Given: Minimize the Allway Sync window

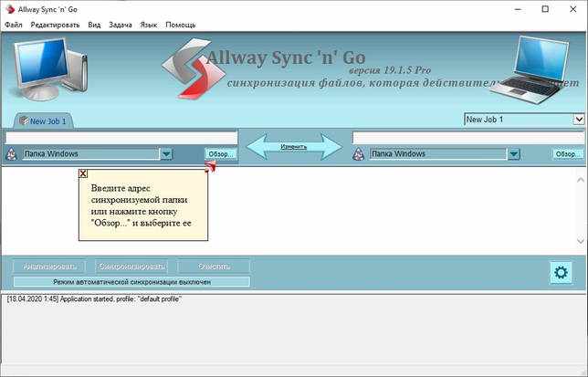Looking at the screenshot, I should pos(518,9).
